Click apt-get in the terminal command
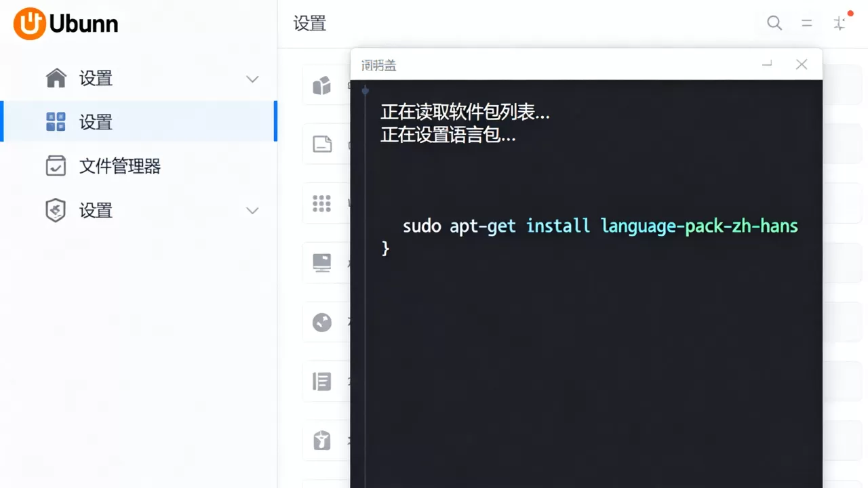The image size is (868, 488). [x=483, y=226]
